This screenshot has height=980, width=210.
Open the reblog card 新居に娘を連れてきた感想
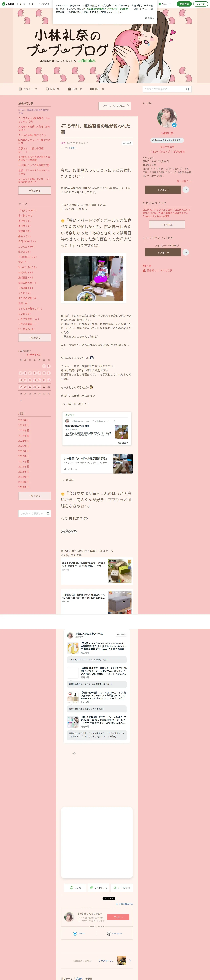pos(97,429)
